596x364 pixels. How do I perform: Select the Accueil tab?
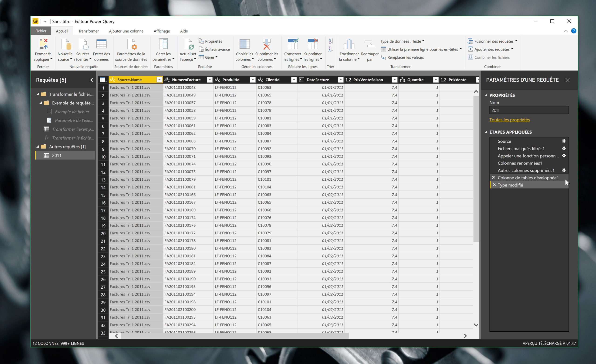62,31
